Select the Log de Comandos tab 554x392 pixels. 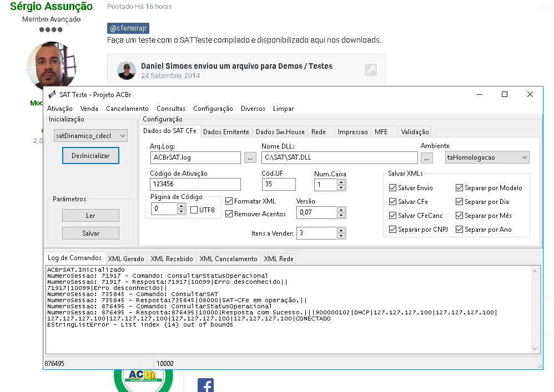tap(74, 258)
